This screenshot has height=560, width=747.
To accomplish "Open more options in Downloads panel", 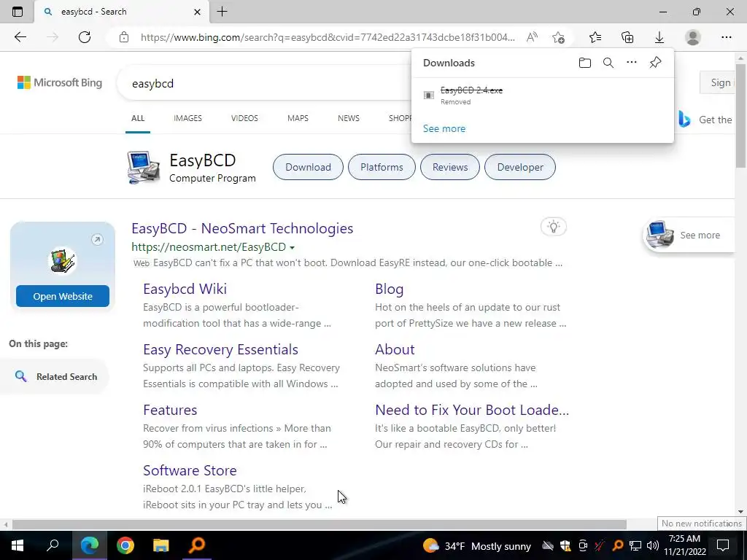I will coord(631,63).
